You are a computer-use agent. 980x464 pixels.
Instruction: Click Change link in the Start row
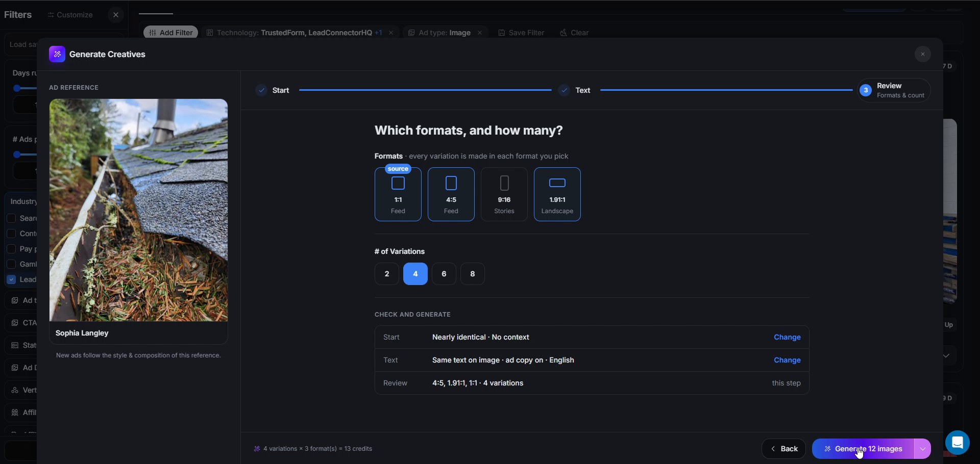click(x=787, y=337)
